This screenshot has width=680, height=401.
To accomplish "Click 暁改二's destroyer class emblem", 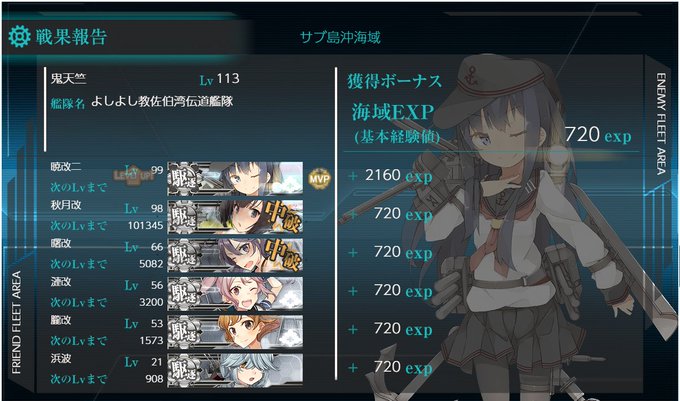I will pyautogui.click(x=184, y=179).
